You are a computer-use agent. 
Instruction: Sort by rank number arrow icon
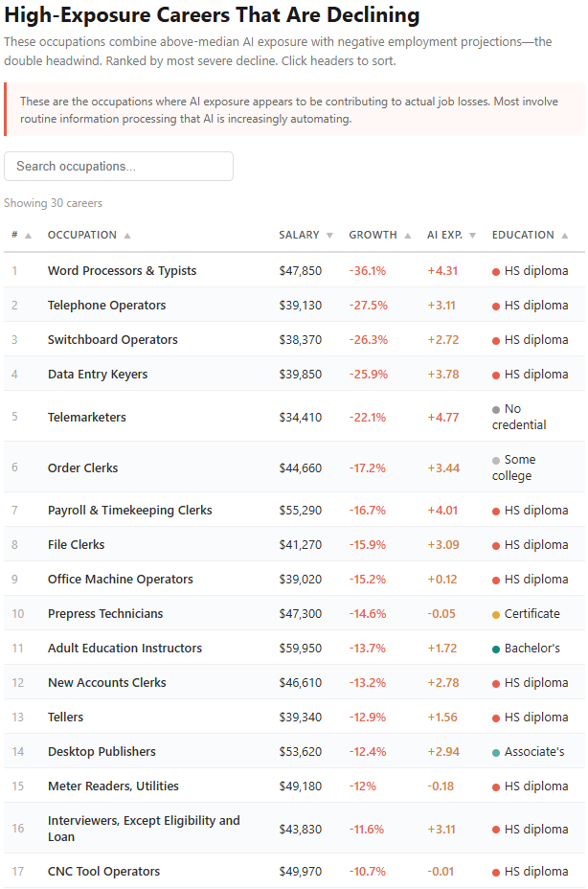click(x=29, y=236)
